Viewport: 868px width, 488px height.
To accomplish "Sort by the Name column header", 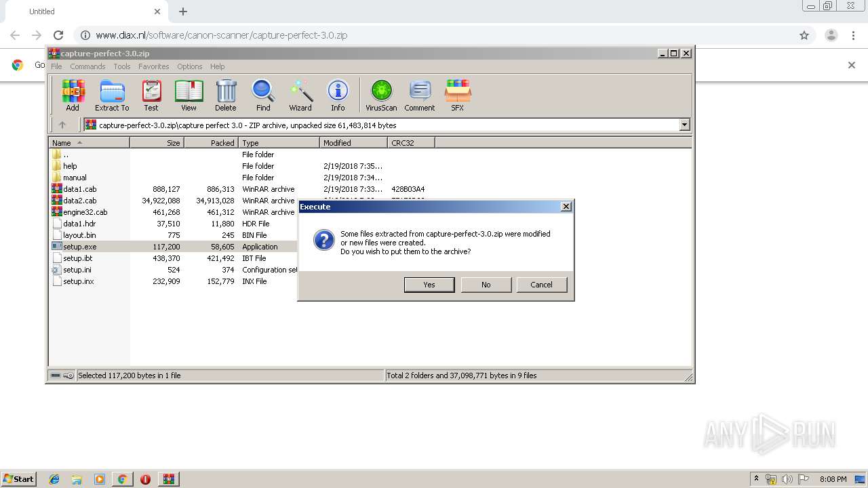I will pos(89,143).
